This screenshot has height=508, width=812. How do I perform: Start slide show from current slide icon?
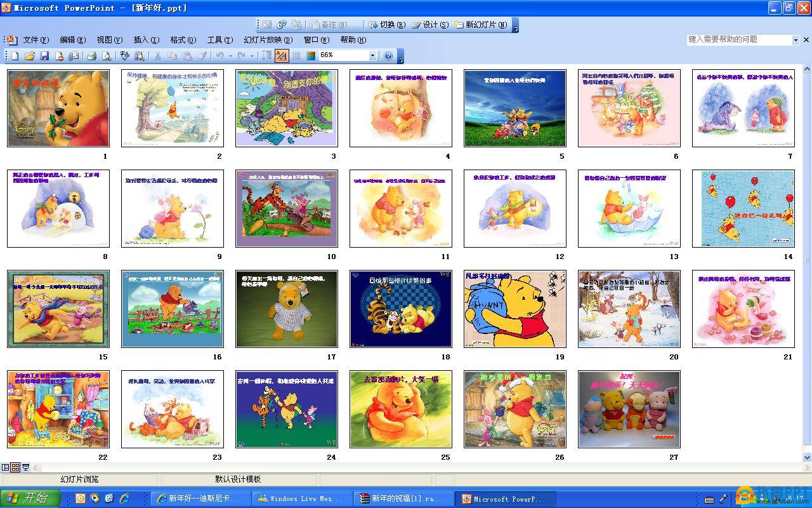pyautogui.click(x=26, y=467)
